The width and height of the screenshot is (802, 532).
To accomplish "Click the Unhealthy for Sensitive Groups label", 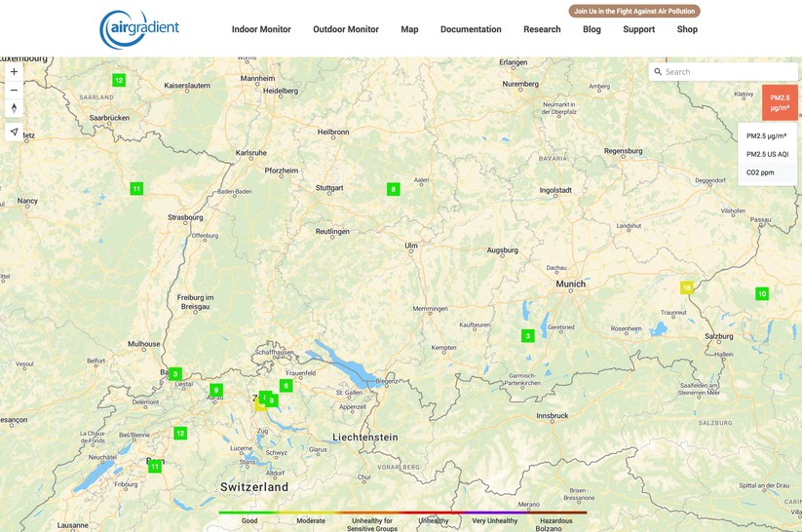I will coord(372,524).
